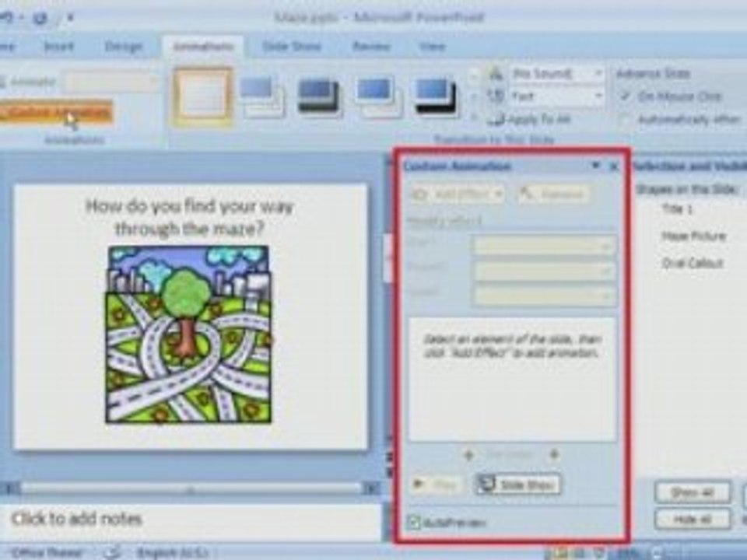Screen dimensions: 747x560
Task: Switch to the Insert ribbon tab
Action: [58, 47]
